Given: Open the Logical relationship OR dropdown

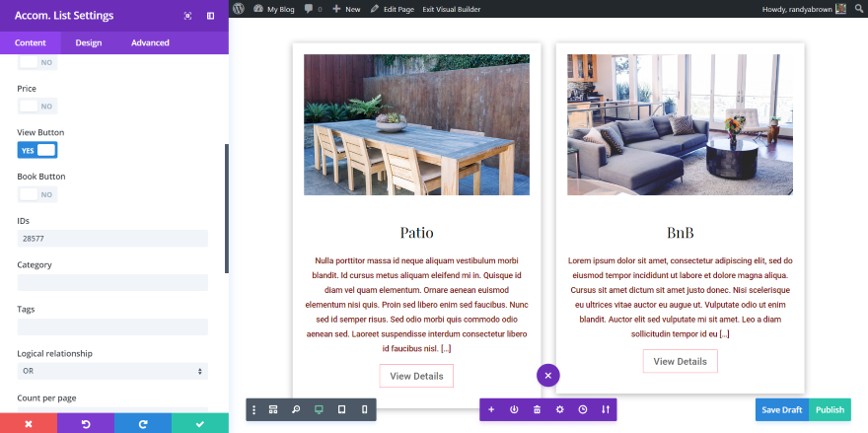Looking at the screenshot, I should pyautogui.click(x=112, y=371).
